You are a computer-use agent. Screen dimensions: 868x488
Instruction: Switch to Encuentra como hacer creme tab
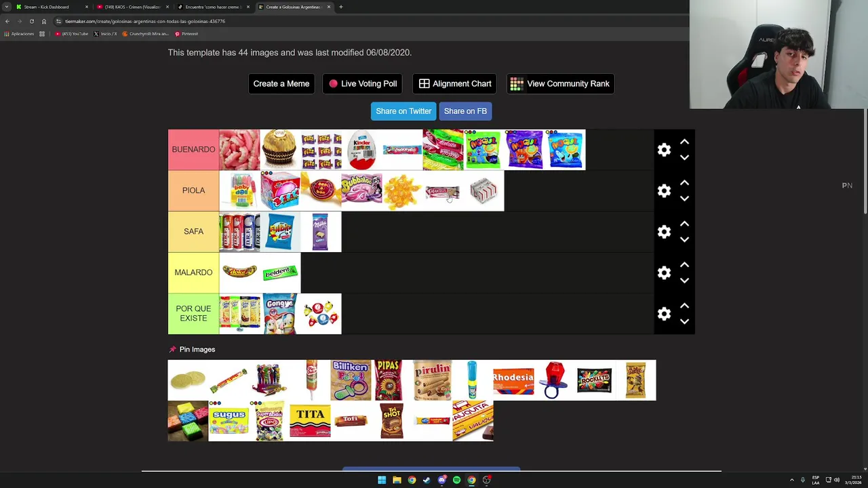tap(213, 7)
